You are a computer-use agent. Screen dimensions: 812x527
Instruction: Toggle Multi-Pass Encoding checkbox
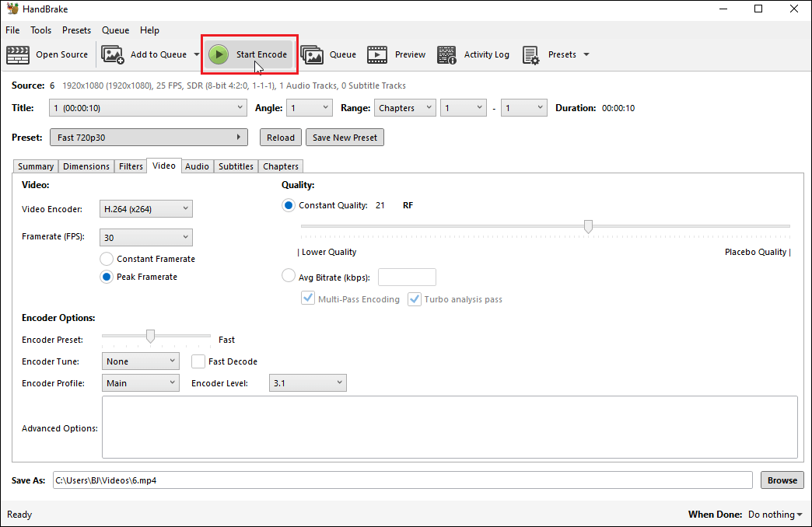[308, 298]
